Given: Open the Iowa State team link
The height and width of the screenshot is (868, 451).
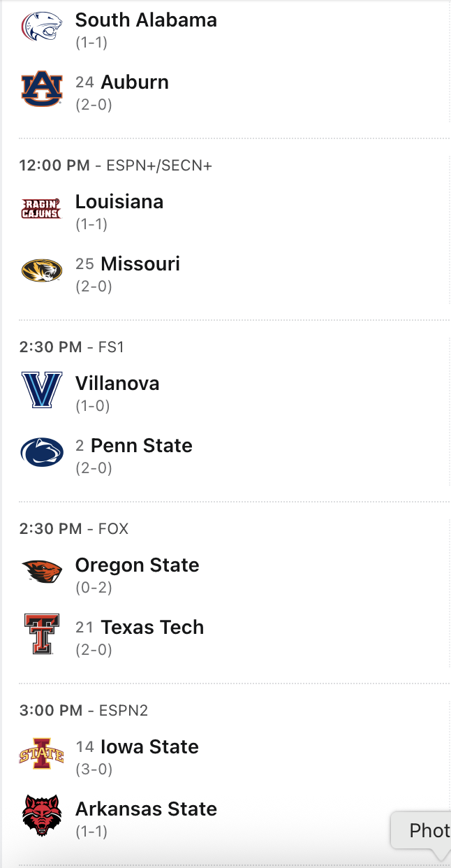Looking at the screenshot, I should click(149, 747).
